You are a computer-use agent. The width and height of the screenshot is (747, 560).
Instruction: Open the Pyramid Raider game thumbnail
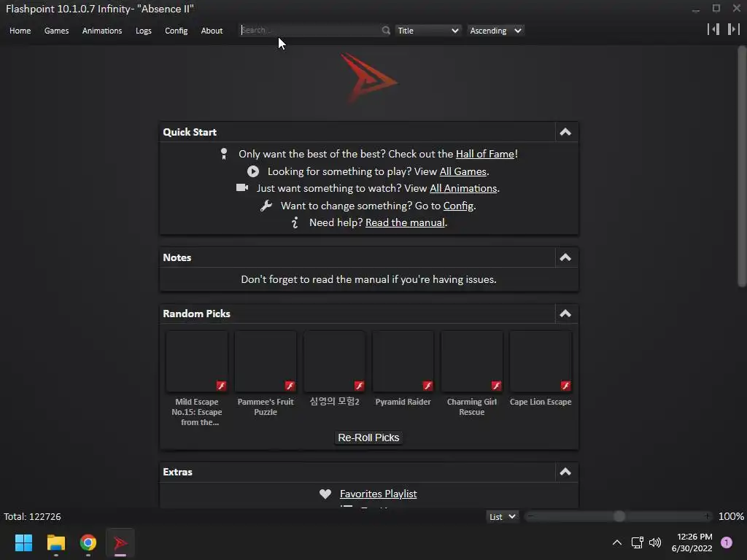(403, 362)
